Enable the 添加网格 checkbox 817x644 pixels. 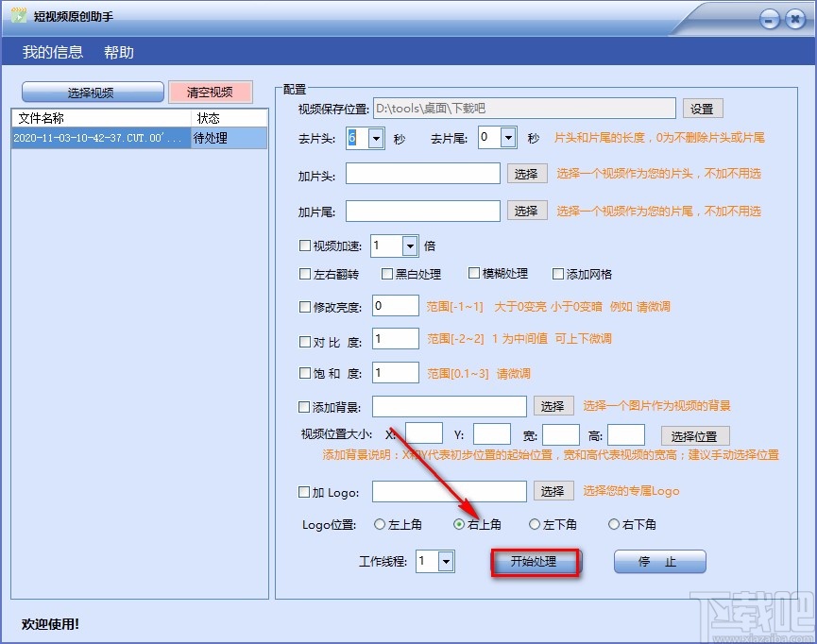point(557,274)
